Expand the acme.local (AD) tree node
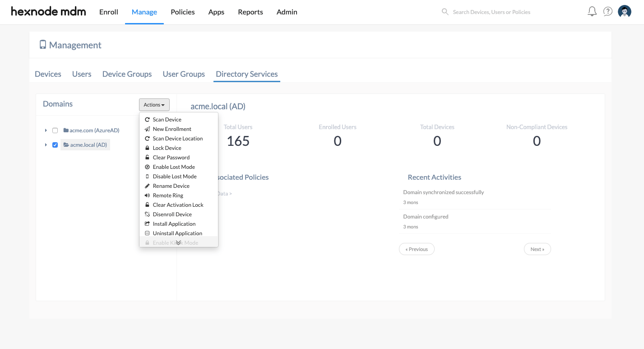 coord(46,145)
